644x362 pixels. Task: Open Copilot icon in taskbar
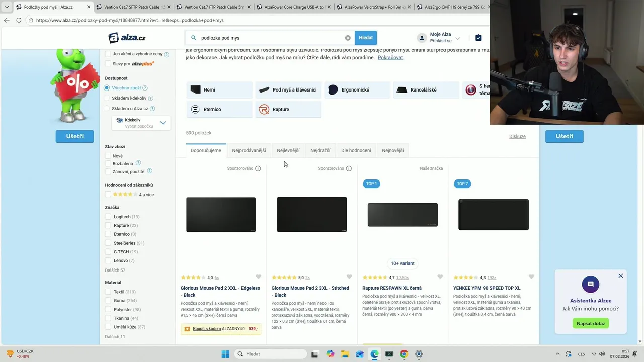click(x=330, y=354)
